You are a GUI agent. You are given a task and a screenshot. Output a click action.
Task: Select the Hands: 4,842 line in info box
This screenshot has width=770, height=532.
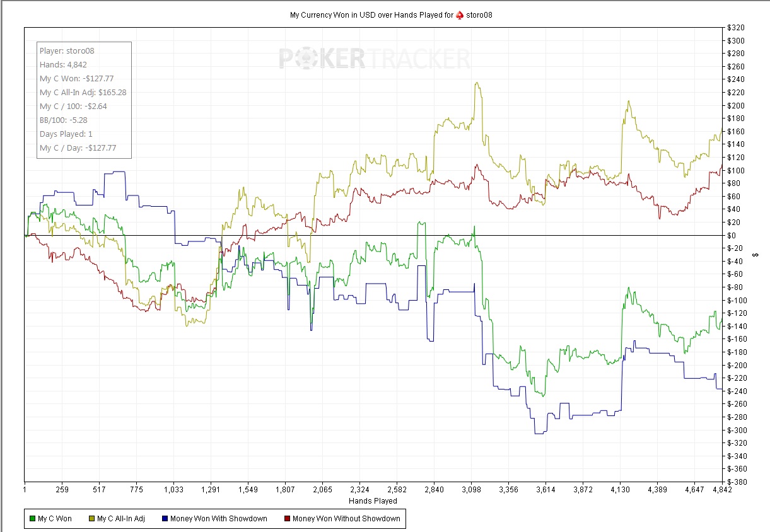pos(63,64)
